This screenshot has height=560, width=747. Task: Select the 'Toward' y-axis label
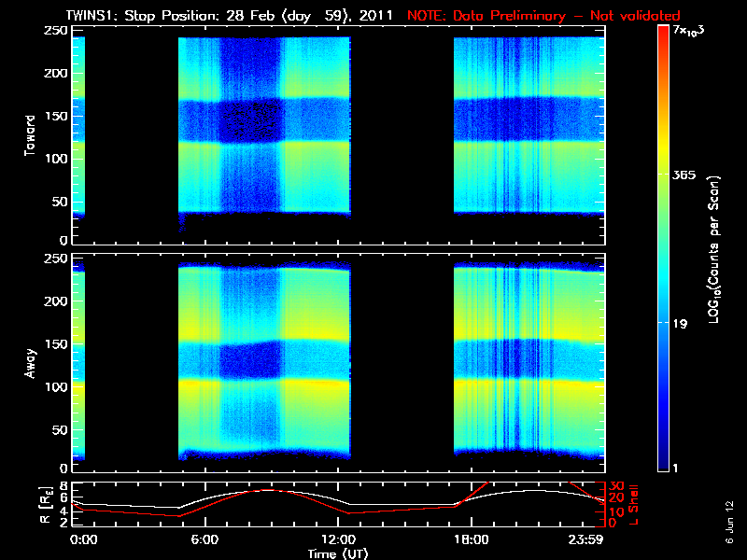tap(30, 133)
